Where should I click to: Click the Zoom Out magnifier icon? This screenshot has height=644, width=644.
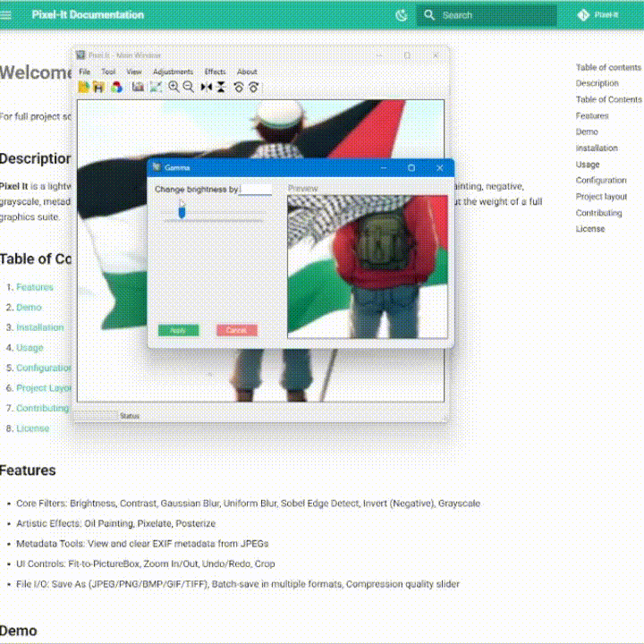click(x=189, y=87)
